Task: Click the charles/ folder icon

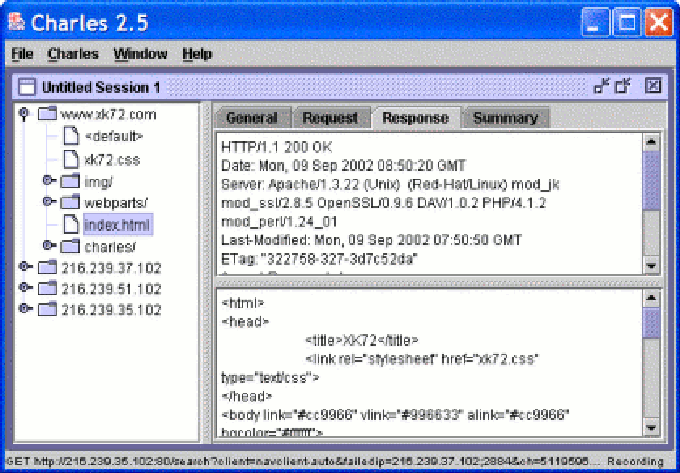Action: tap(70, 246)
